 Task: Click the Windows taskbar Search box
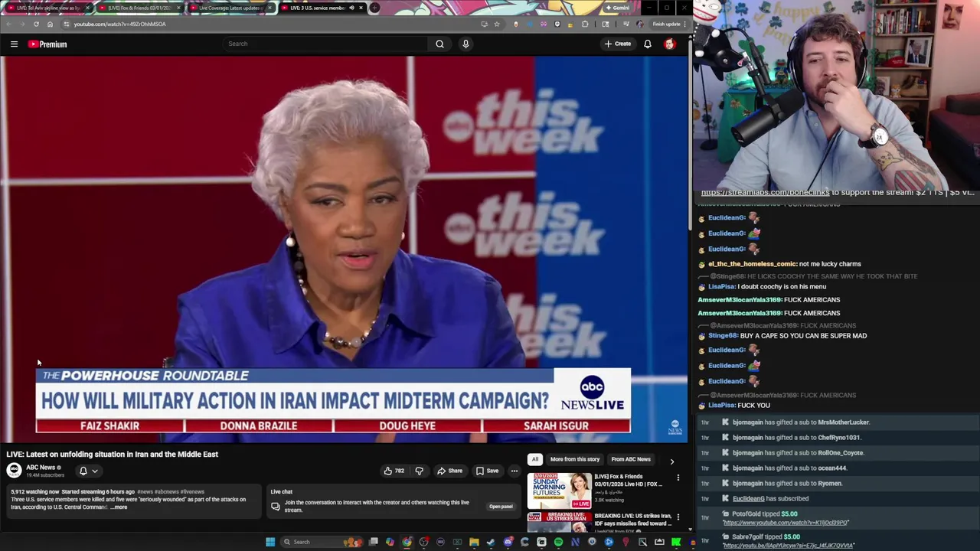[322, 542]
